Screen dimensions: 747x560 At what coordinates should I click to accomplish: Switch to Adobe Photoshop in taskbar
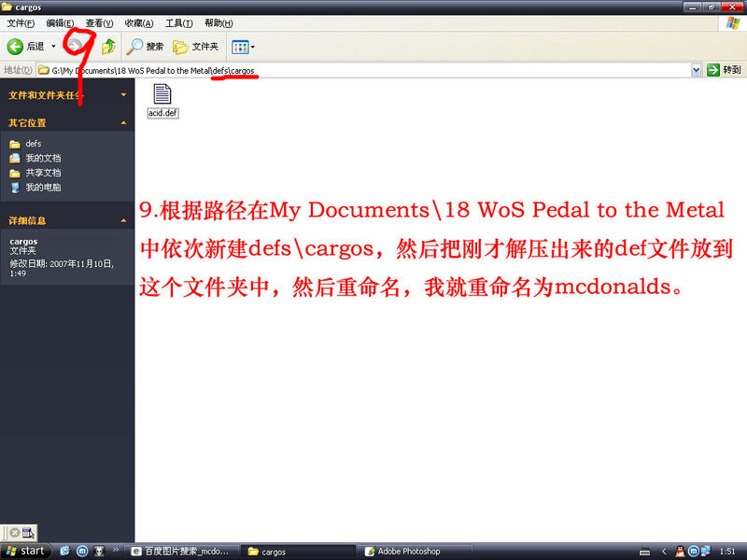[x=408, y=552]
